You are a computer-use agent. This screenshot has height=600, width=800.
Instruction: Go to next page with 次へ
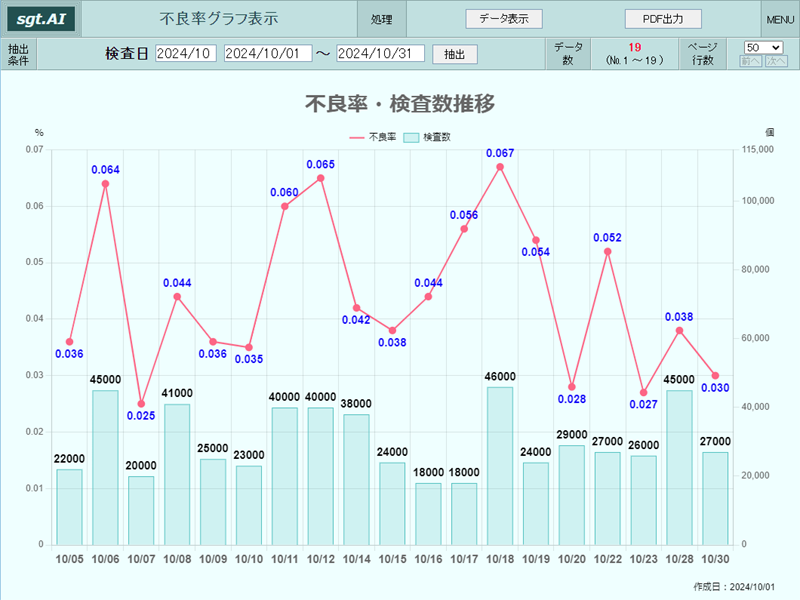776,61
